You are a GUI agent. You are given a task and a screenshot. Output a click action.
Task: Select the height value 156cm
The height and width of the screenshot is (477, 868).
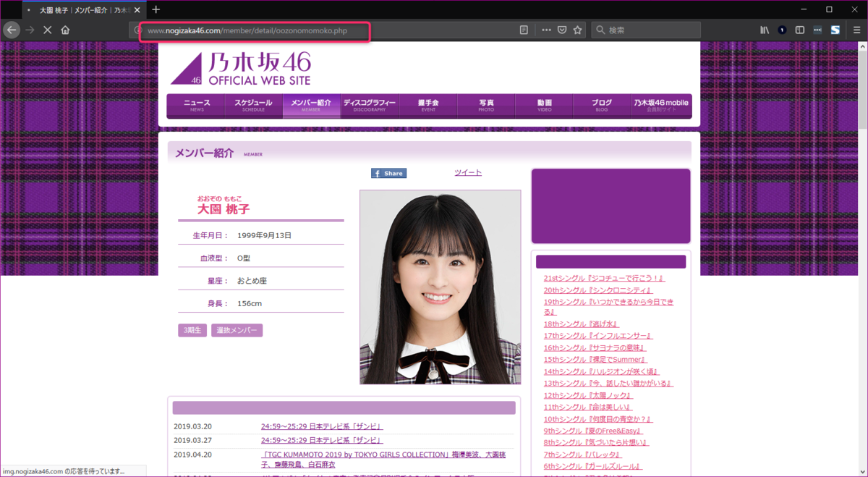(250, 303)
